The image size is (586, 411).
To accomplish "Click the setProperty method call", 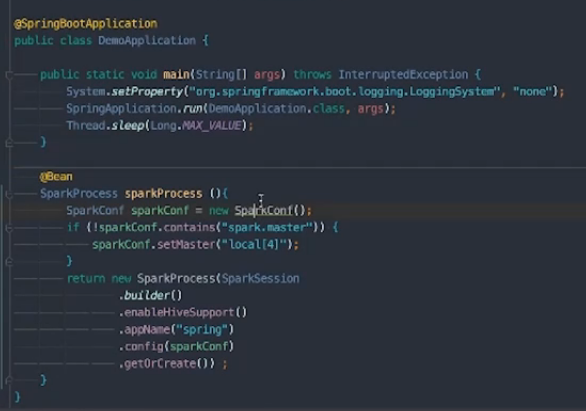I will click(x=147, y=92).
